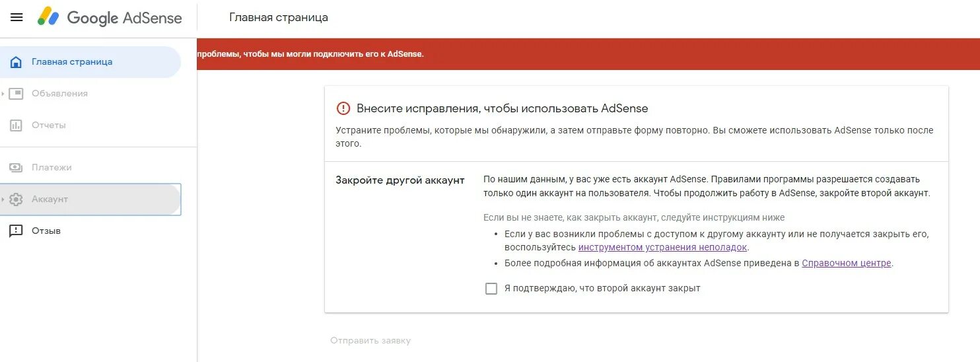Click the 'Я подтверждаю' checkbox label text
Viewport: 980px width, 362px height.
(602, 289)
